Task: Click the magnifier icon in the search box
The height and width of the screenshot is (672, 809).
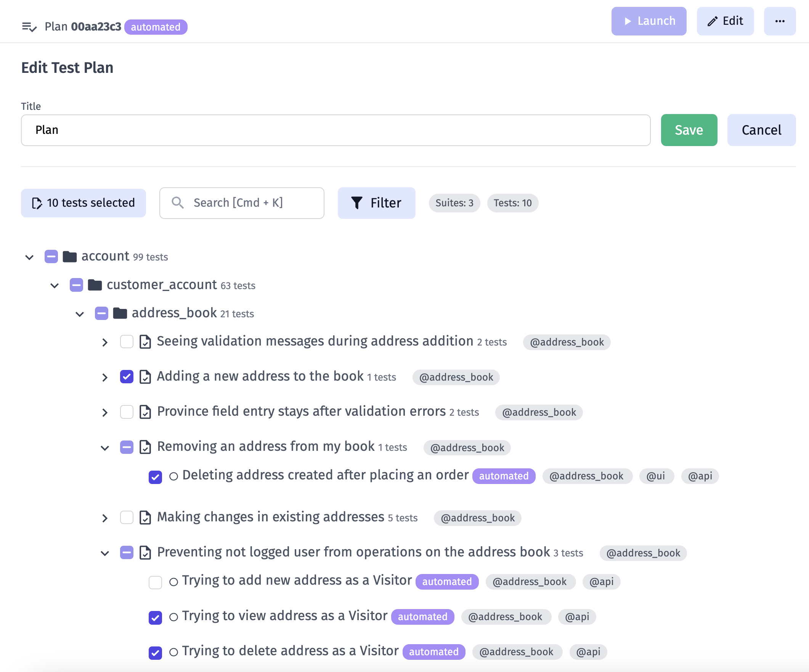Action: pos(178,203)
